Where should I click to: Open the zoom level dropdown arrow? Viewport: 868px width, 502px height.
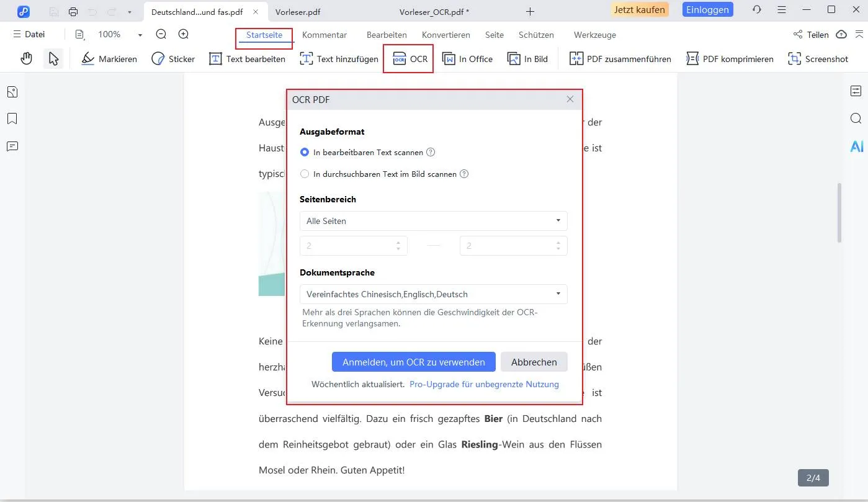point(140,35)
